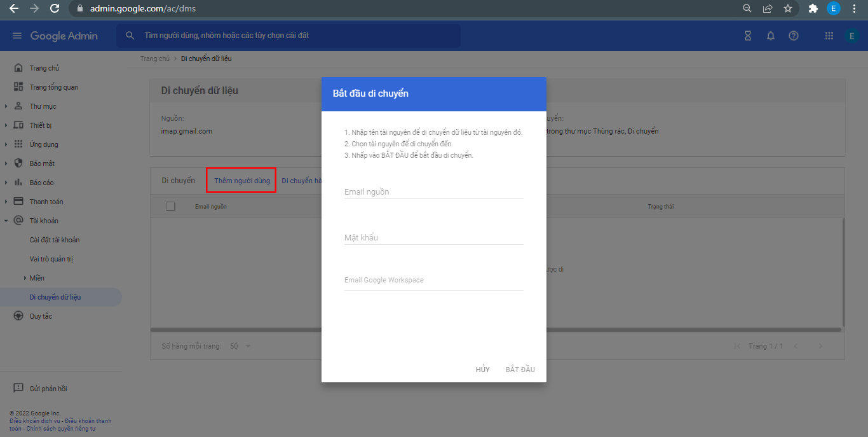
Task: Click the address bar URL
Action: click(x=143, y=9)
